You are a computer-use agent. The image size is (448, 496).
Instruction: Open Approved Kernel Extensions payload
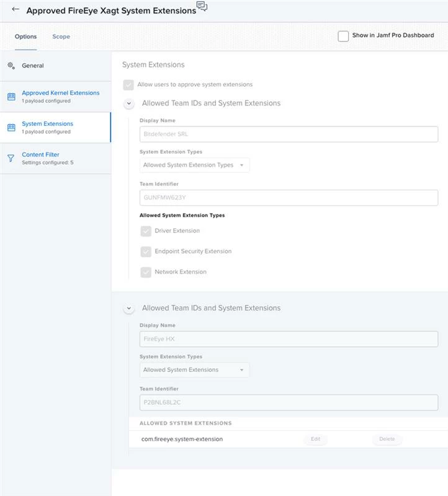coord(55,97)
